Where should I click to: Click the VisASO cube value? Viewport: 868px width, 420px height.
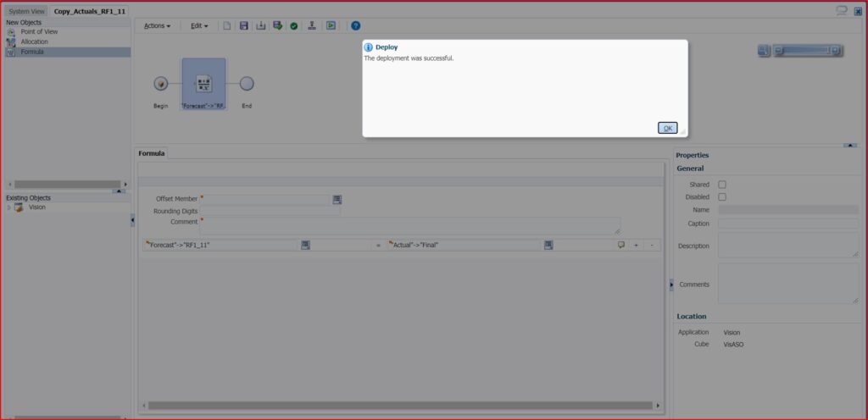coord(733,345)
